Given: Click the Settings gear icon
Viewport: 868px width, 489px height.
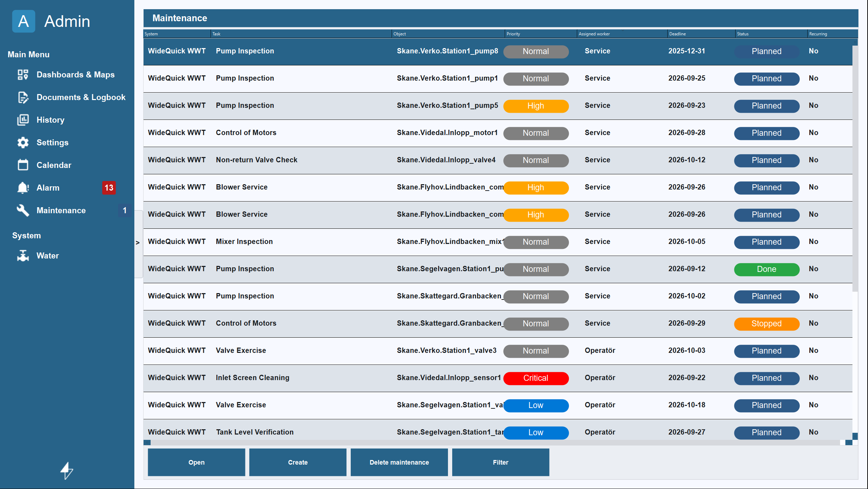Looking at the screenshot, I should (x=23, y=142).
